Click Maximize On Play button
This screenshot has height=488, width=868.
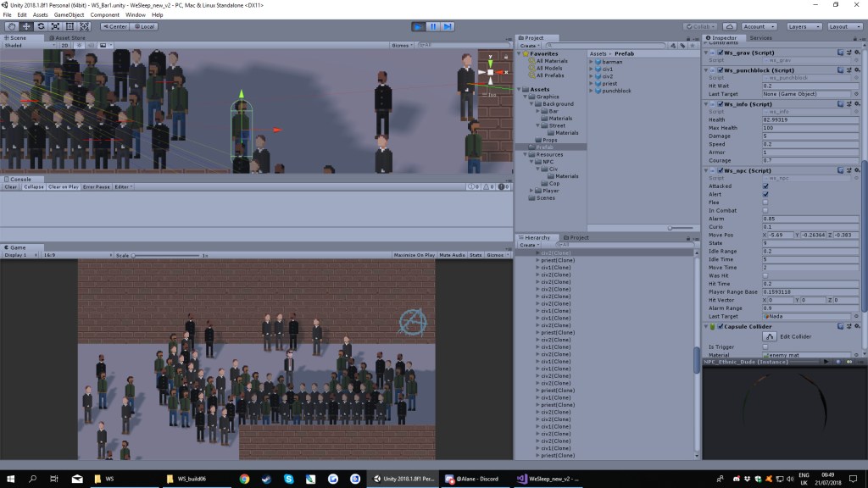(415, 254)
